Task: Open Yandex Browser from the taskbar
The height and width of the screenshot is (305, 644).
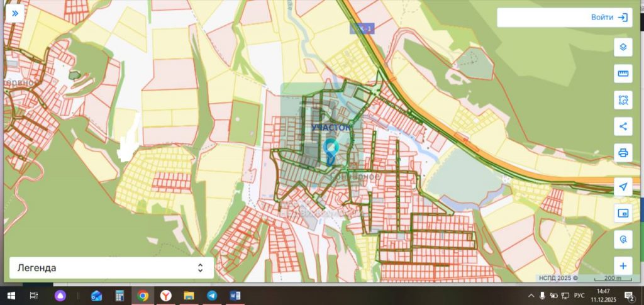Action: point(165,296)
